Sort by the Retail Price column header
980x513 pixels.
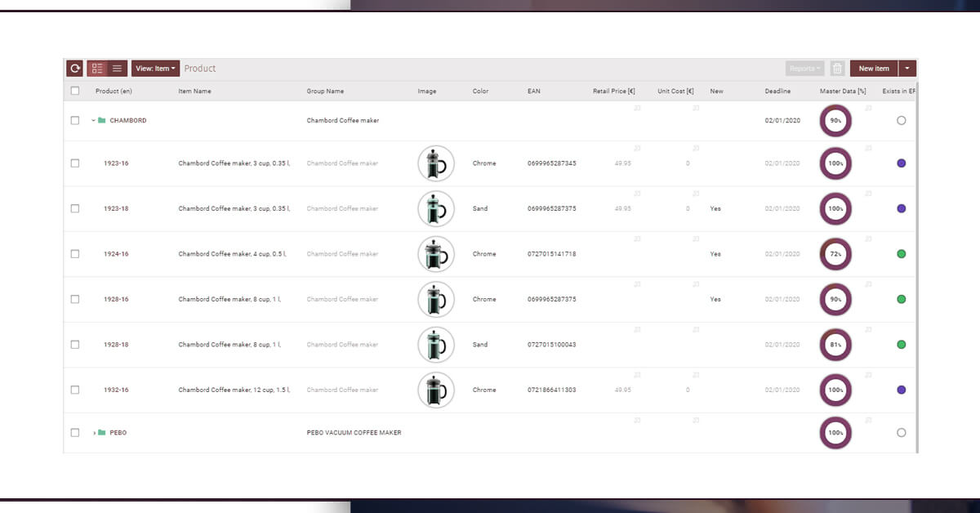click(614, 91)
